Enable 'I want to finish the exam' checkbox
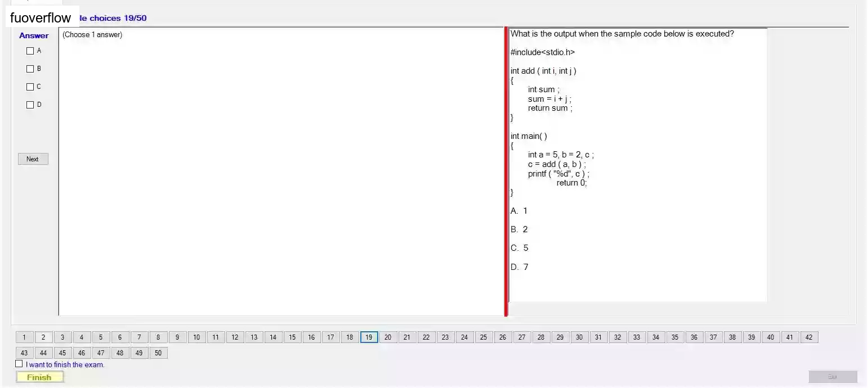This screenshot has width=868, height=388. click(19, 364)
